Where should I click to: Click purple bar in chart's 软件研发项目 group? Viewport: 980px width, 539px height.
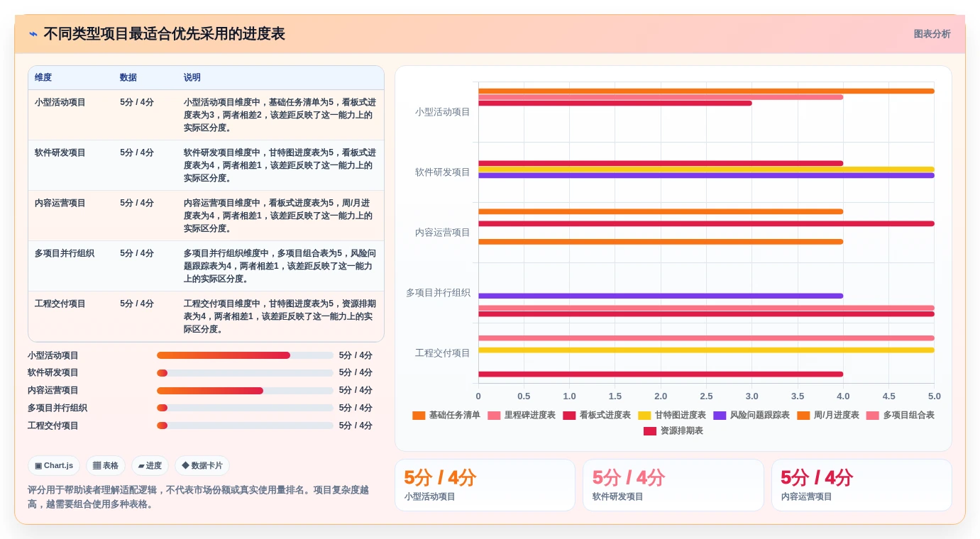tap(706, 175)
